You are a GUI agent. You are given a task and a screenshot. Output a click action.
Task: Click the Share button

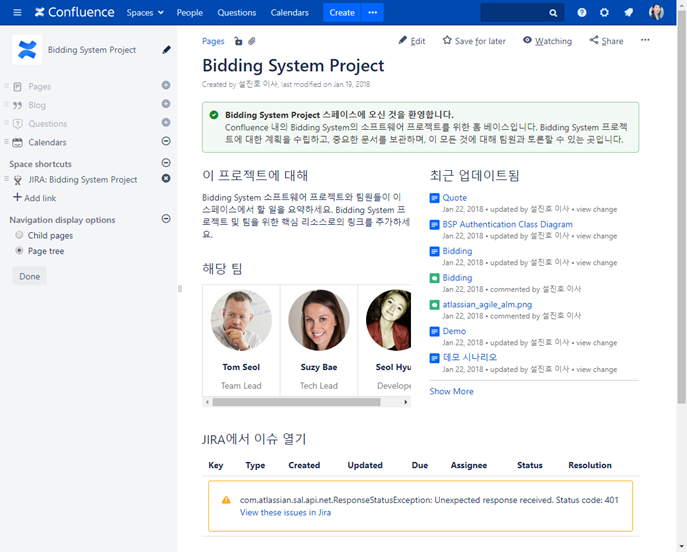pos(606,41)
